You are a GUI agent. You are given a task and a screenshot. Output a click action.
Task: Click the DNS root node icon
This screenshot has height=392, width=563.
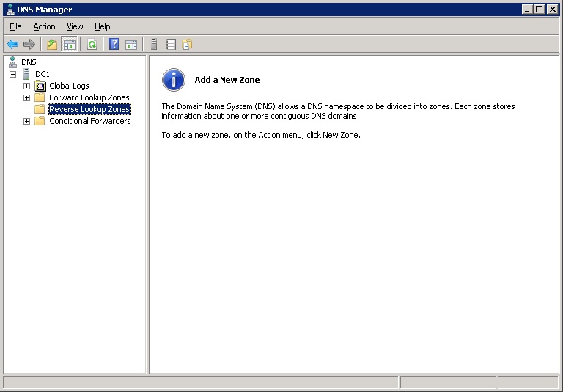[12, 62]
